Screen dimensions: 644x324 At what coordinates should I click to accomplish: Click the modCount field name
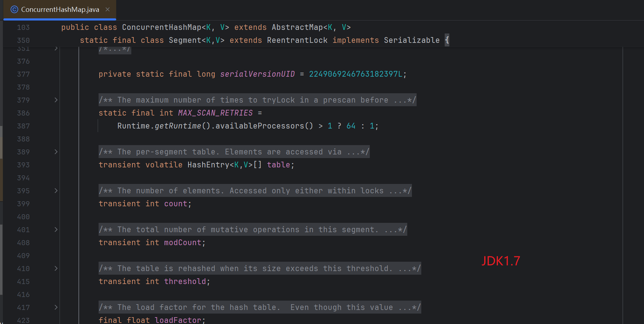[182, 243]
